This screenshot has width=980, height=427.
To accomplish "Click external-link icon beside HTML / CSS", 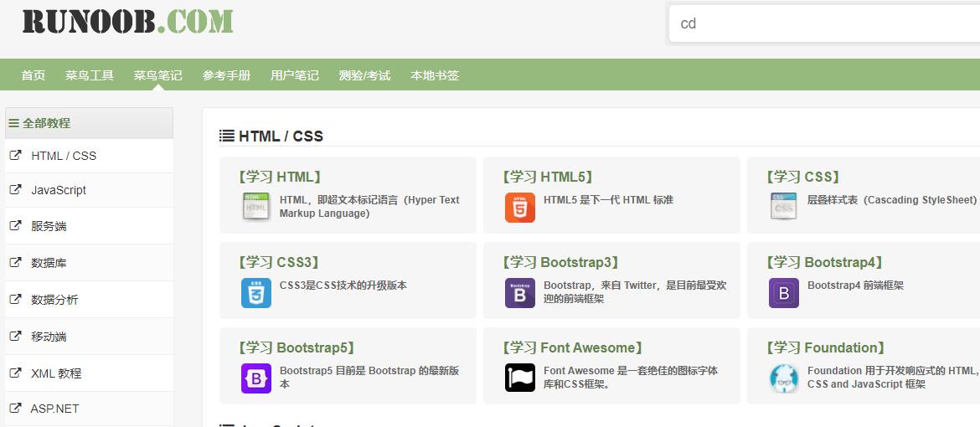I will tap(16, 156).
